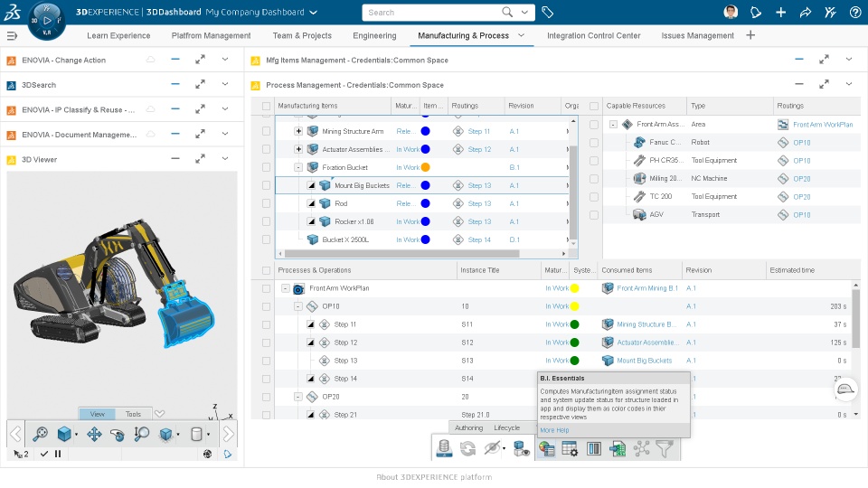Screen dimensions: 868x488
Task: Click the column layout icon in bottom toolbar
Action: (x=594, y=448)
